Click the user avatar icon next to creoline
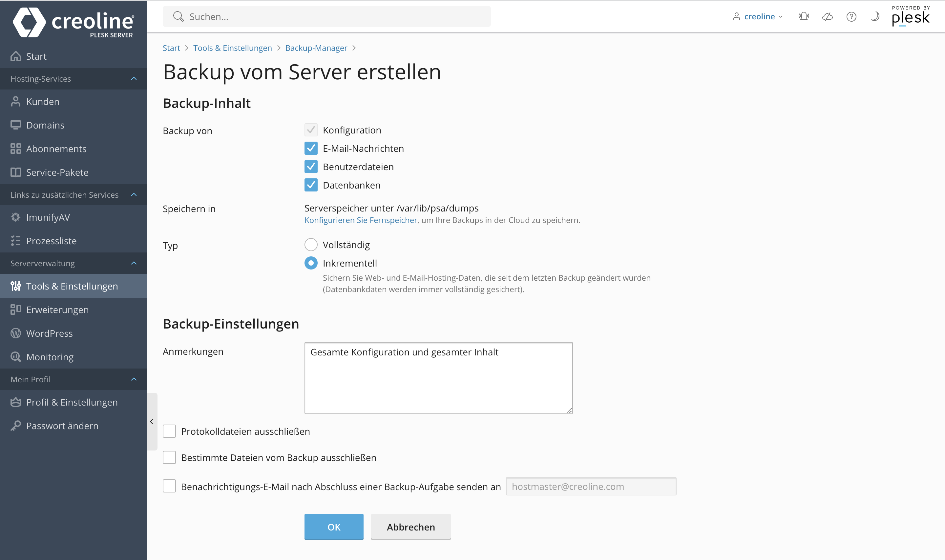Viewport: 945px width, 560px height. [x=736, y=17]
